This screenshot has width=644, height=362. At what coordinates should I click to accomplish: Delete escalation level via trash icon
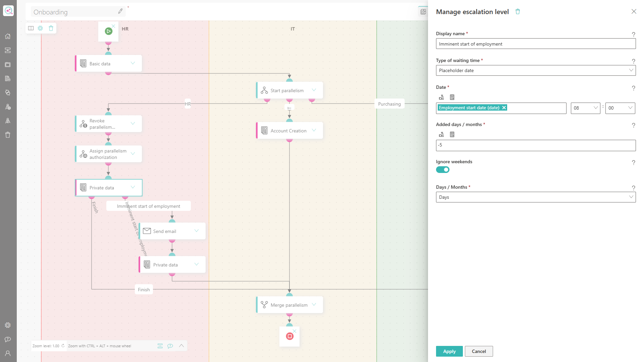pos(518,12)
